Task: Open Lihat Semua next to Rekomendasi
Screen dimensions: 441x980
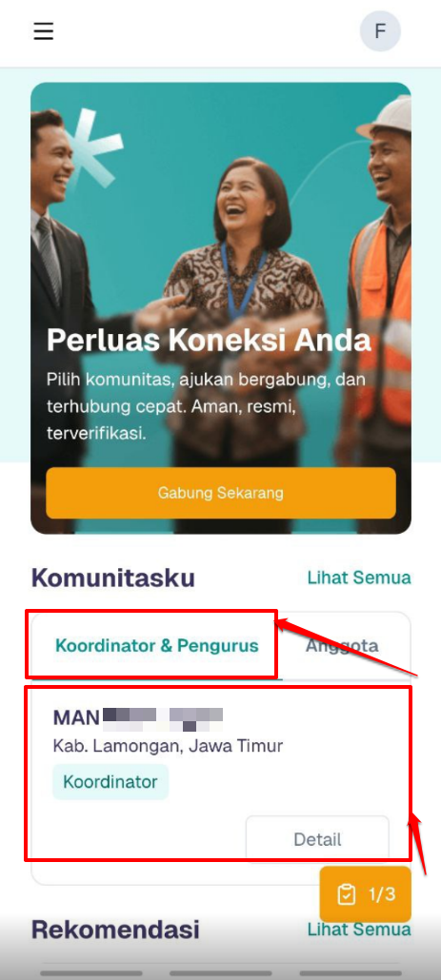Action: [359, 929]
